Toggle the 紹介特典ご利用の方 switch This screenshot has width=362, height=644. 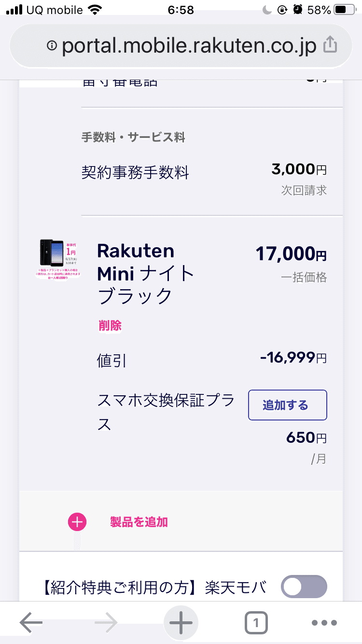305,587
